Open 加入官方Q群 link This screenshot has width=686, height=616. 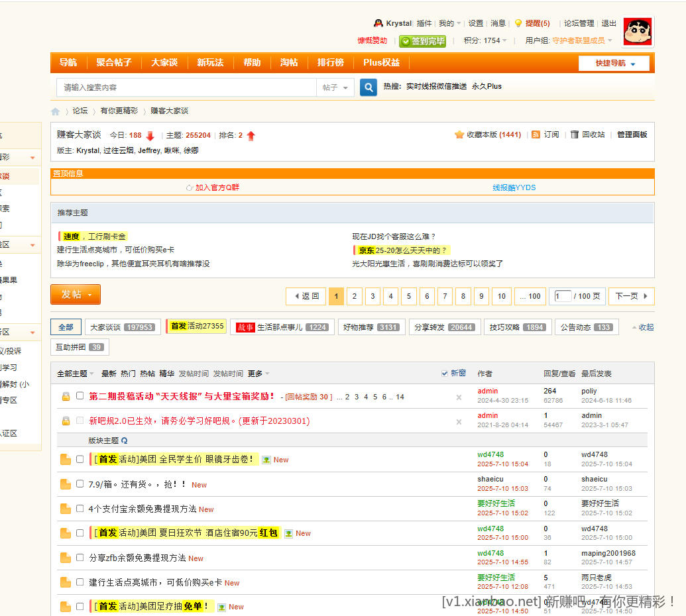click(217, 187)
